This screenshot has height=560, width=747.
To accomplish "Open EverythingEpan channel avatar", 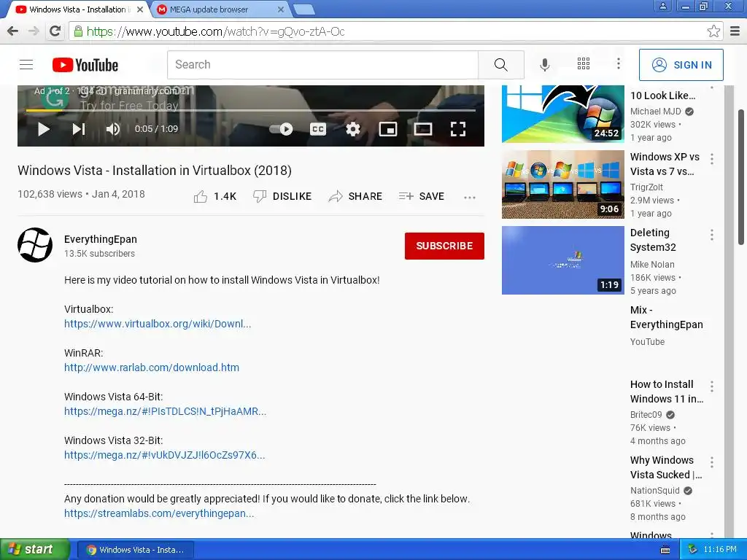I will coord(35,245).
